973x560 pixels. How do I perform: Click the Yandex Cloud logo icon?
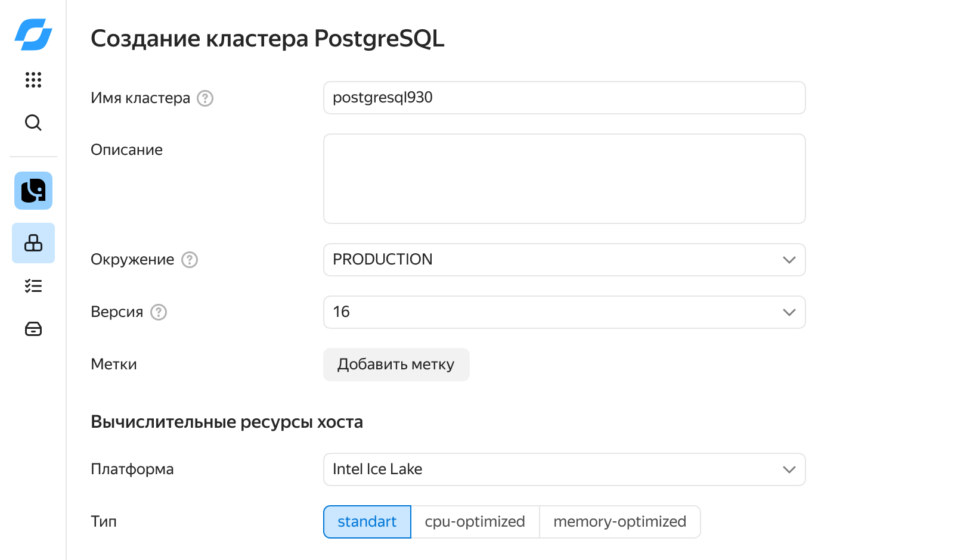pyautogui.click(x=33, y=35)
